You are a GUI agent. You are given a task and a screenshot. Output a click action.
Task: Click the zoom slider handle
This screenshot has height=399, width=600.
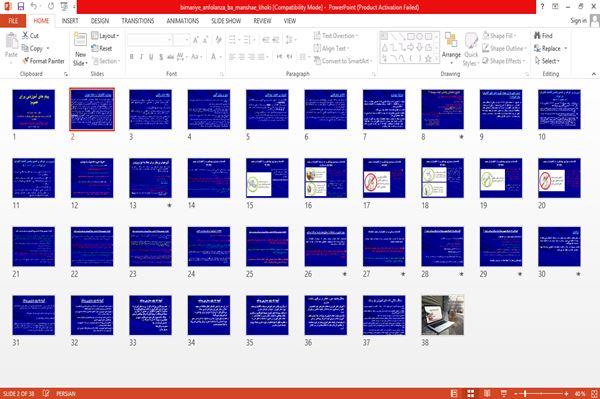pos(525,394)
